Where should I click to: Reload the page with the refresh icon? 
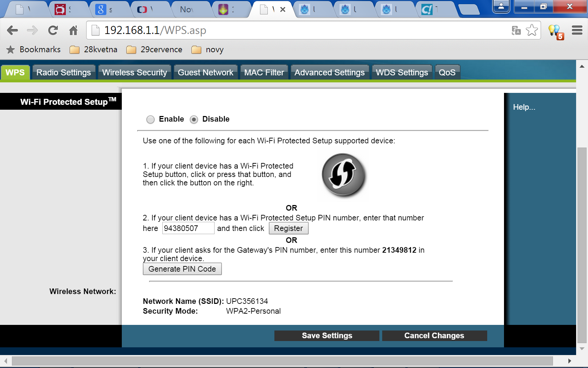[x=53, y=30]
